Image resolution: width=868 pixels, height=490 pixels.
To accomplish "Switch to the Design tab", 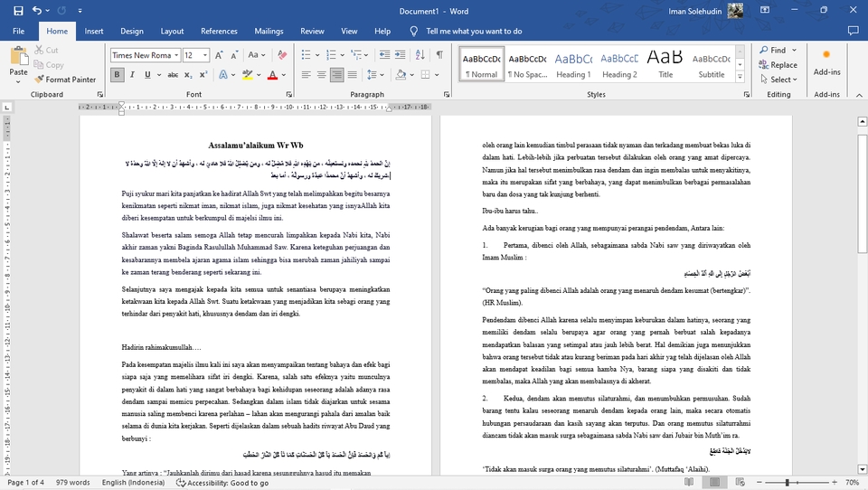I will click(x=132, y=31).
